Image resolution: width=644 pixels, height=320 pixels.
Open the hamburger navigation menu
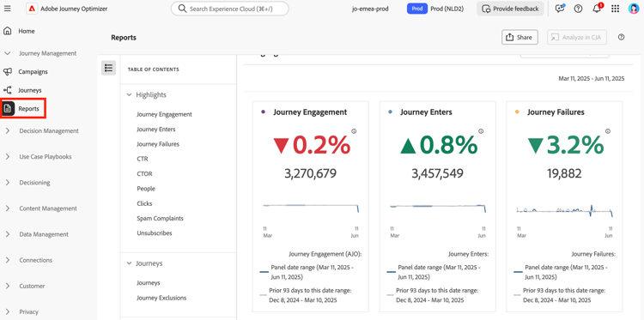[x=8, y=9]
